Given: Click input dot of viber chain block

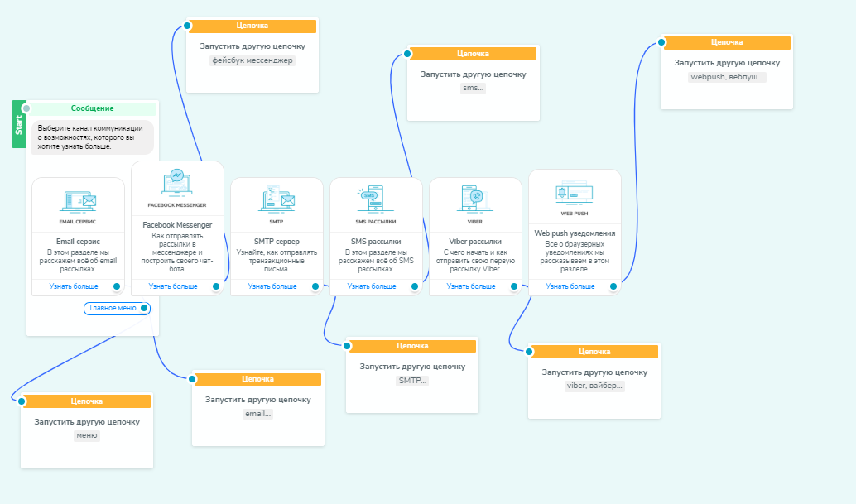Looking at the screenshot, I should click(x=529, y=352).
